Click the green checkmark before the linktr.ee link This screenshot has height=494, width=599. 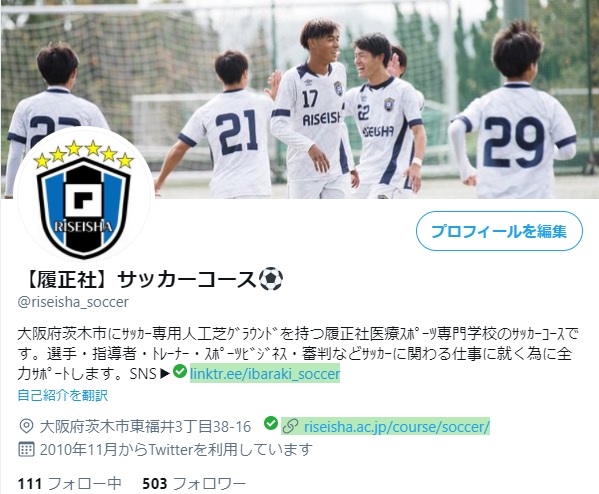click(180, 371)
